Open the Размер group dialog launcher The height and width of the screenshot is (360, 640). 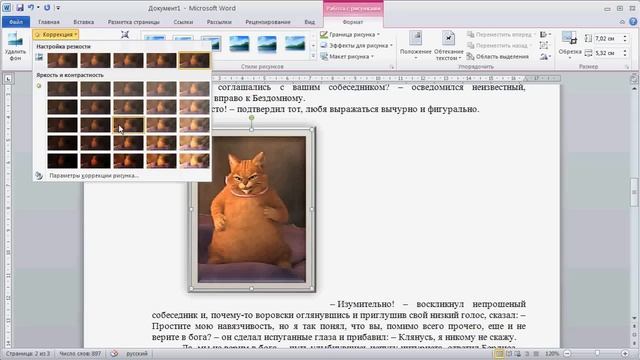coord(627,67)
